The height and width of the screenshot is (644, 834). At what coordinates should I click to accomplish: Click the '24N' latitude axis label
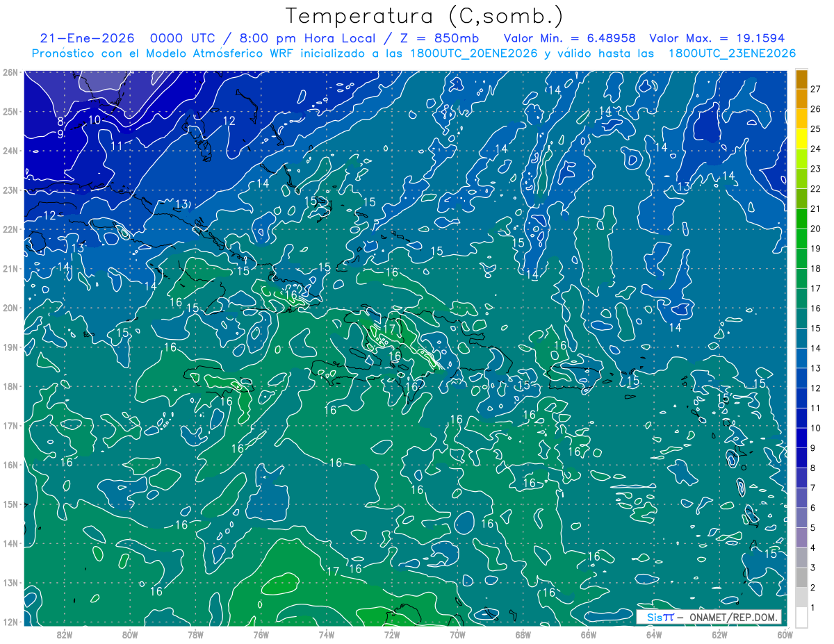click(x=10, y=151)
